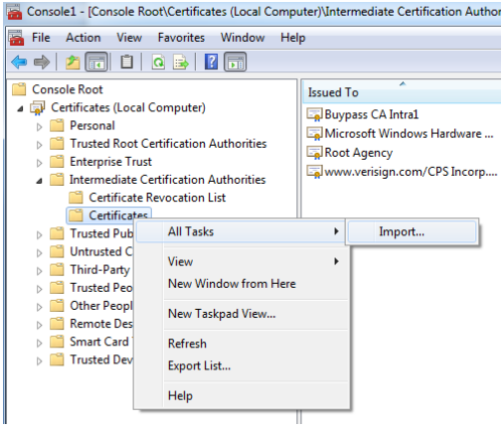Click the Back arrow toolbar icon
The height and width of the screenshot is (430, 504).
click(19, 62)
